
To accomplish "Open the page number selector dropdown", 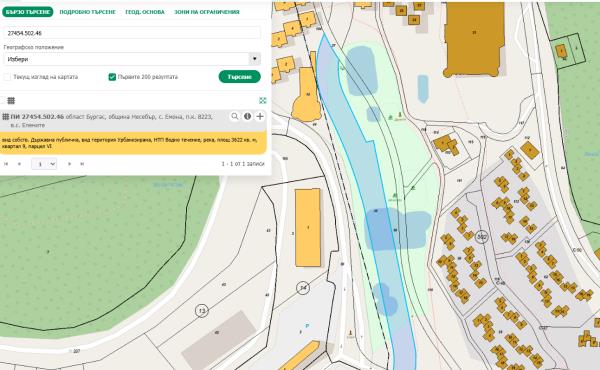I will (x=44, y=164).
